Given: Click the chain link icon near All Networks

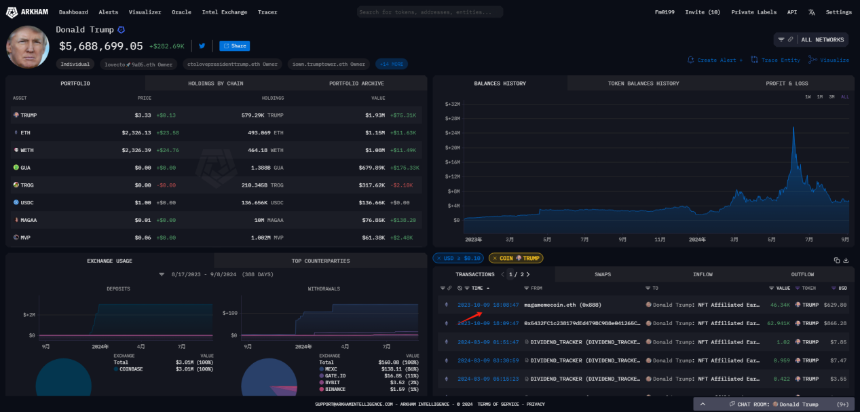Looking at the screenshot, I should pos(790,40).
